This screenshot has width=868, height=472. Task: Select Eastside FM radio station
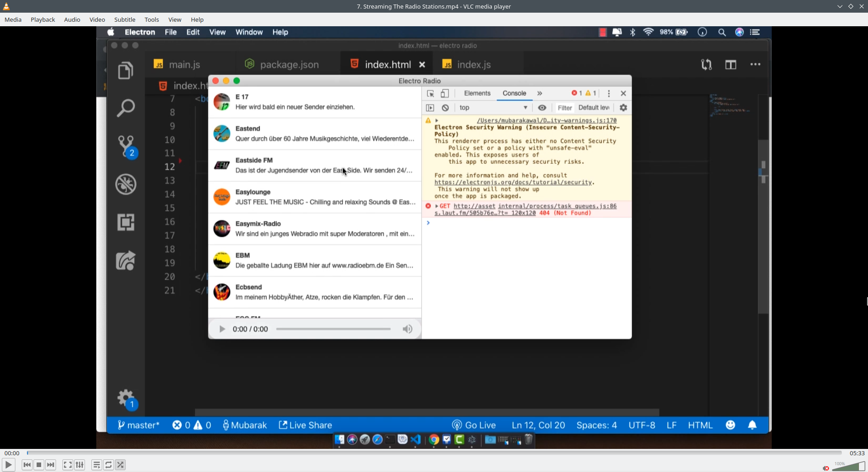click(x=315, y=166)
